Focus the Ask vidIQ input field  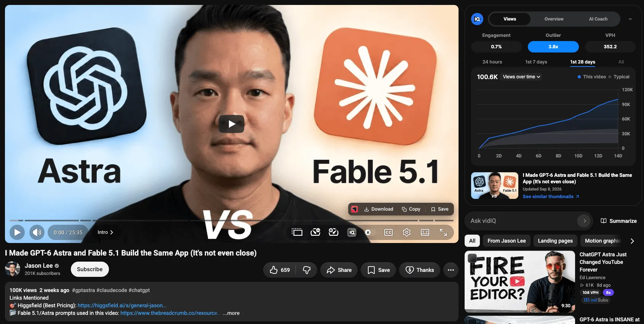click(522, 221)
